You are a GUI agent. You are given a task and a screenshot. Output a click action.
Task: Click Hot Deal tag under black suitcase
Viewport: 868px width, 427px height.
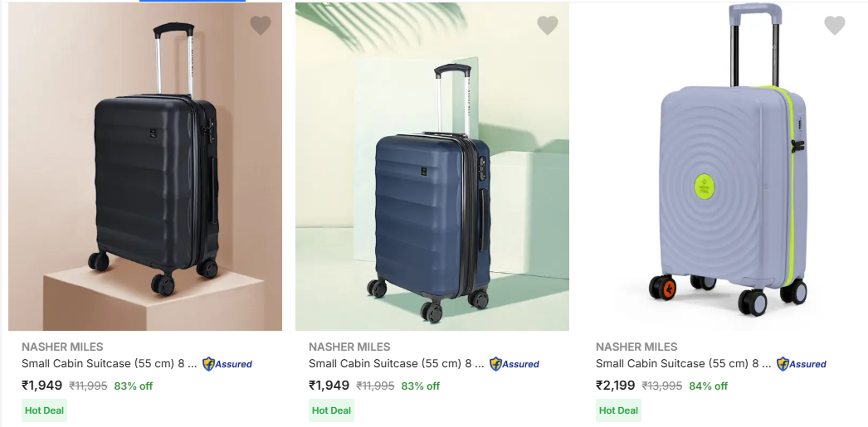[x=45, y=410]
